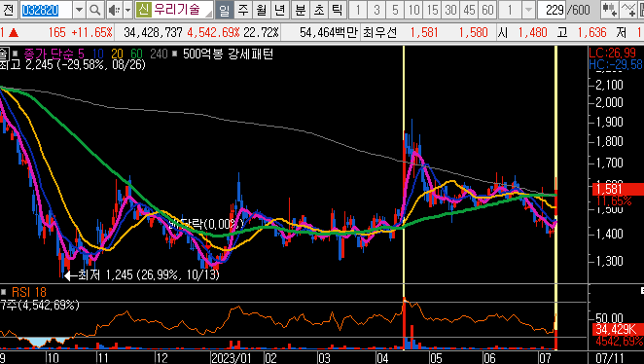Click the 500억봉 강세패턴 legend marker

174,54
